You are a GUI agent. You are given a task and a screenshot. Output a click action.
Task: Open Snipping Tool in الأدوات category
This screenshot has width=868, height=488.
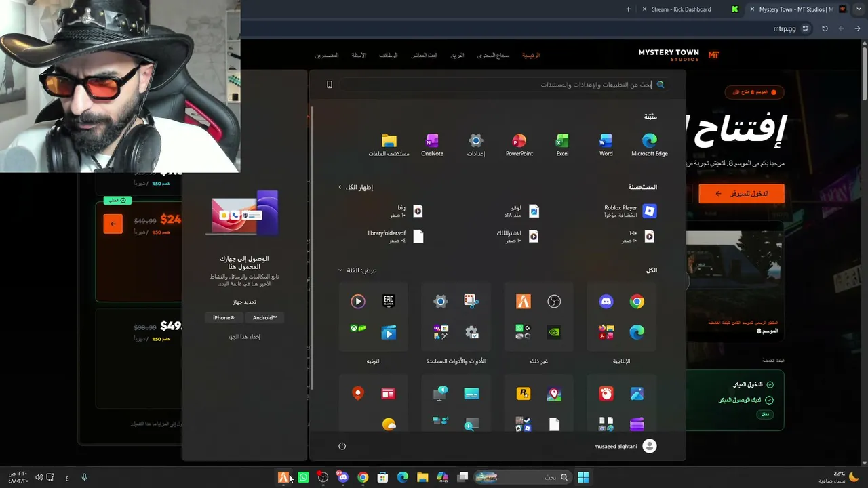471,302
